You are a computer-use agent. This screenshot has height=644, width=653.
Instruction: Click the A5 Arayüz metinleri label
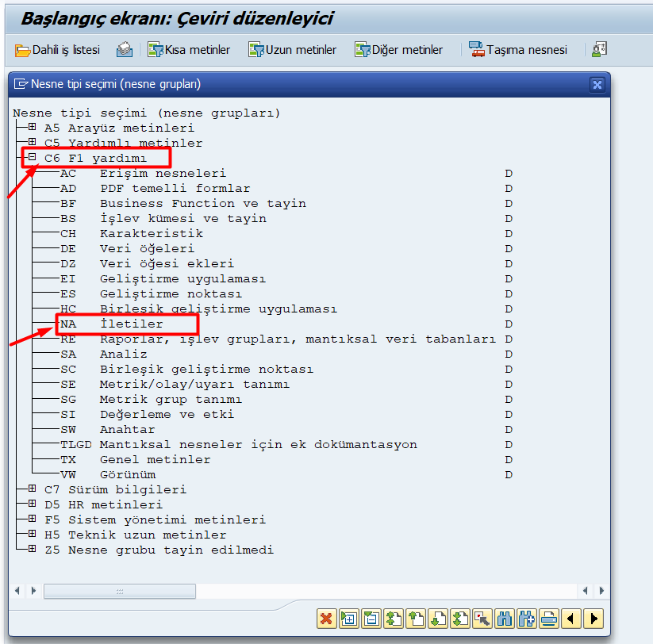(119, 128)
